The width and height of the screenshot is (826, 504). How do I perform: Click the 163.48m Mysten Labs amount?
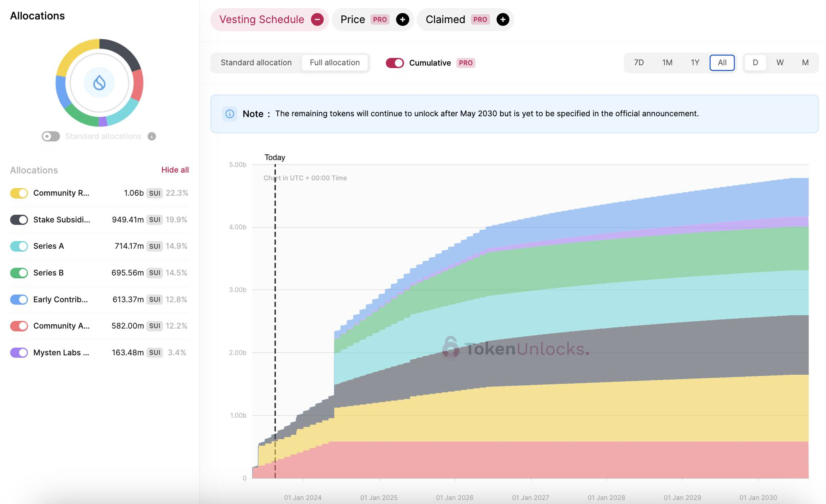point(128,353)
